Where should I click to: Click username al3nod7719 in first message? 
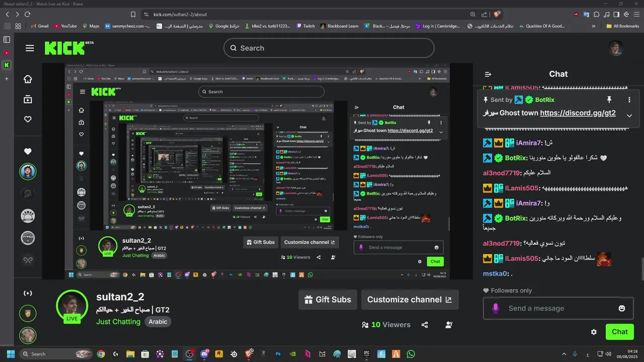(501, 173)
